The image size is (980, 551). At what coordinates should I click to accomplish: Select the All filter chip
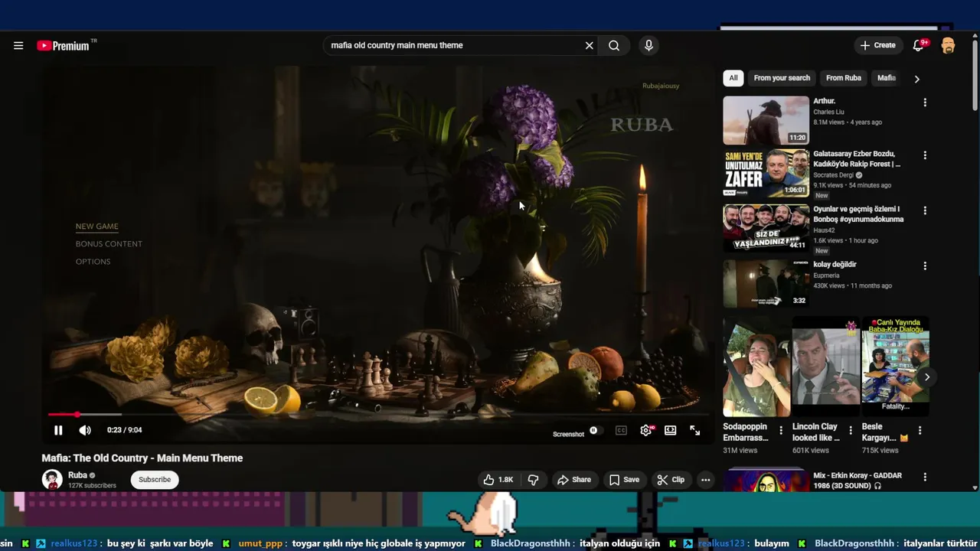(x=733, y=78)
